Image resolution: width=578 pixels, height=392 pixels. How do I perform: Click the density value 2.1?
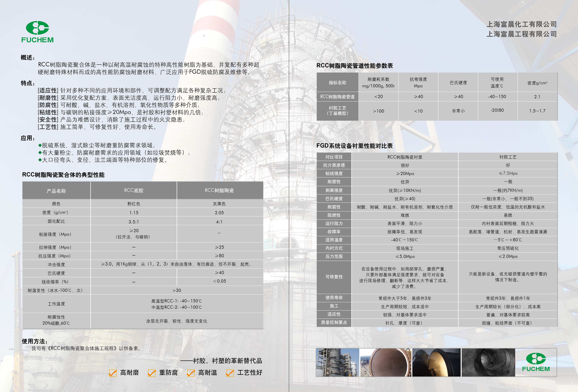coord(537,97)
